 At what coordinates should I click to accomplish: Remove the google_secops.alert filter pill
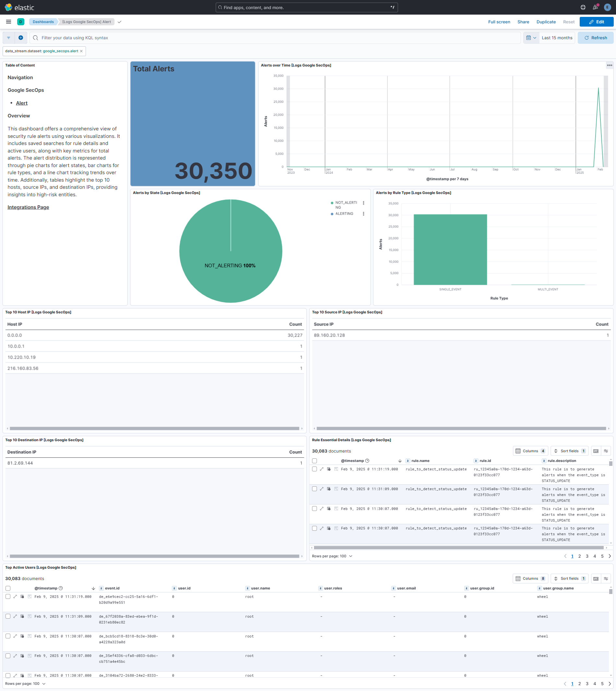tap(81, 51)
